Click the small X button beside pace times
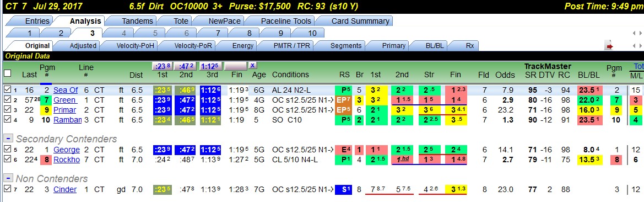This screenshot has width=644, height=202. coord(253,66)
